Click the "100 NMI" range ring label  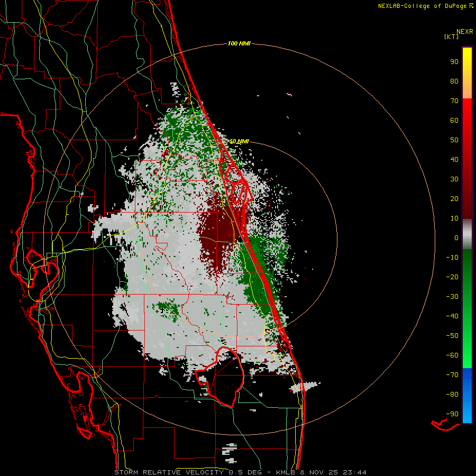click(x=239, y=44)
